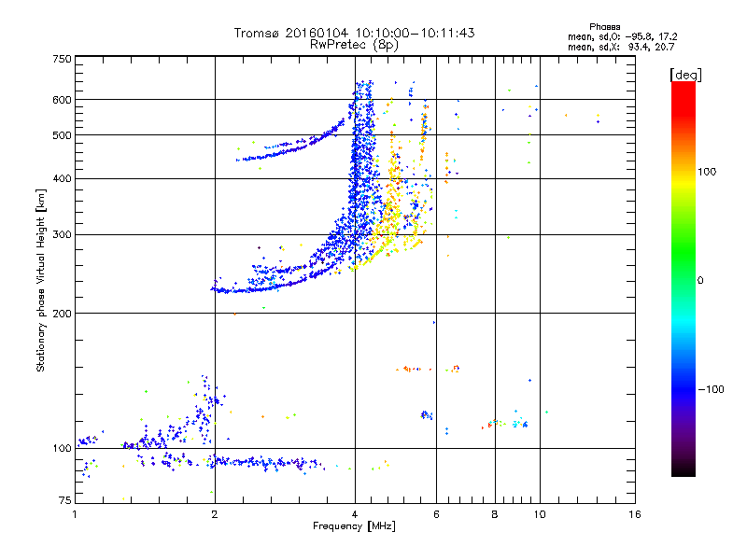Click the y-axis tick label "750"
747x560 pixels.
pyautogui.click(x=62, y=59)
